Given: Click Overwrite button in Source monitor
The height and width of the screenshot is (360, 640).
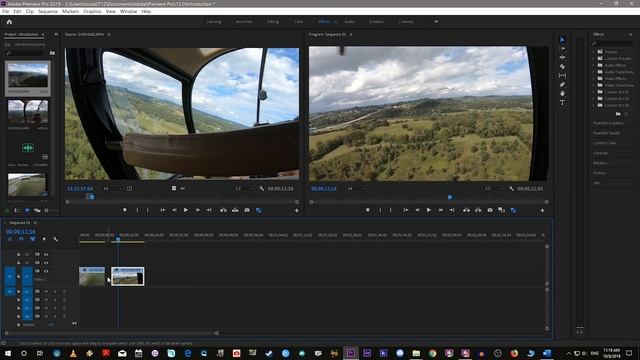Looking at the screenshot, I should [x=235, y=210].
